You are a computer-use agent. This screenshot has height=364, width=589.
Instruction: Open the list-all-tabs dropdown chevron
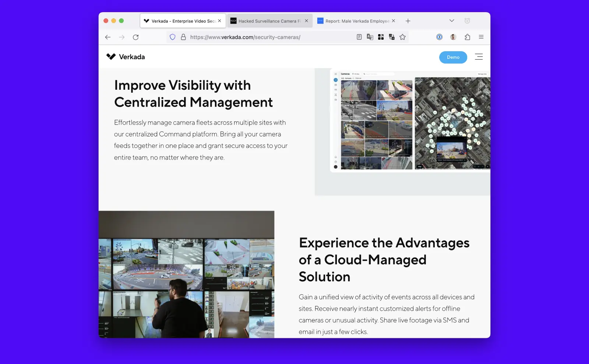click(x=452, y=21)
